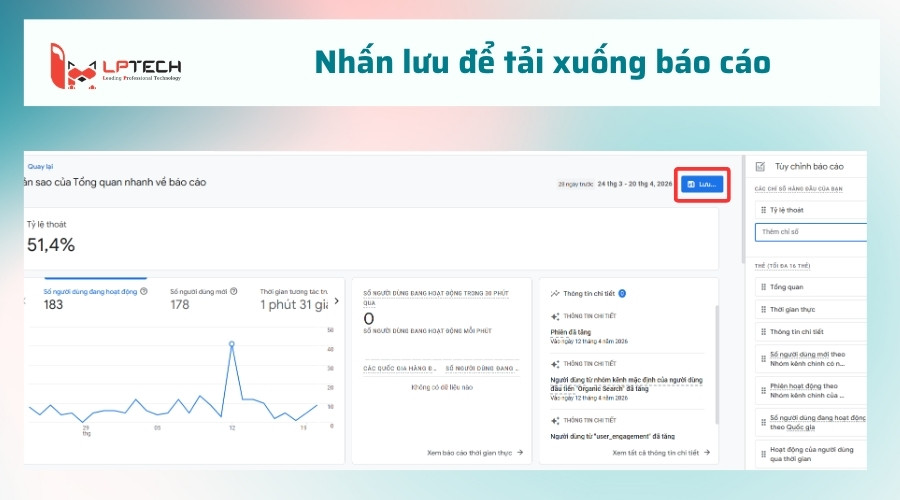Click help icon beside Số người dùng đang hoạt động
Screen dimensions: 900x500
[x=144, y=292]
